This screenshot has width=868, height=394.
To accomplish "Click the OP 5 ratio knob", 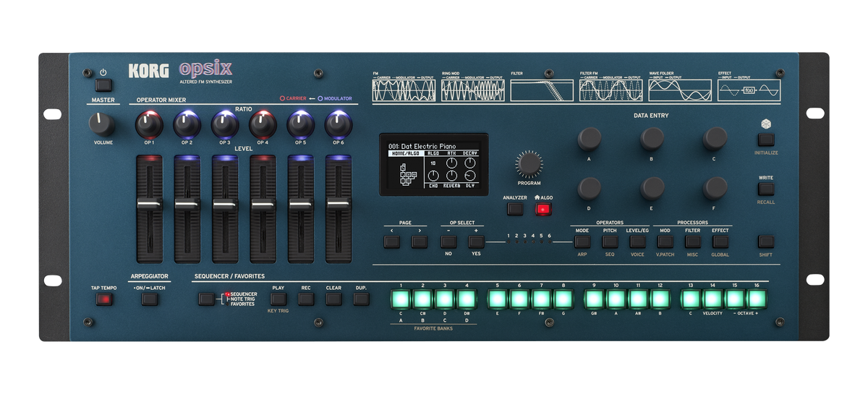I will tap(301, 124).
